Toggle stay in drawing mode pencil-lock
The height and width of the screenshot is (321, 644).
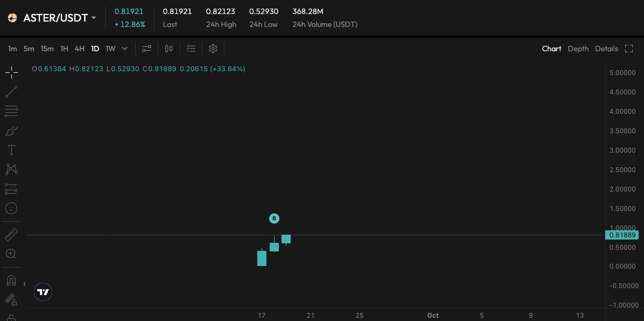[x=11, y=300]
